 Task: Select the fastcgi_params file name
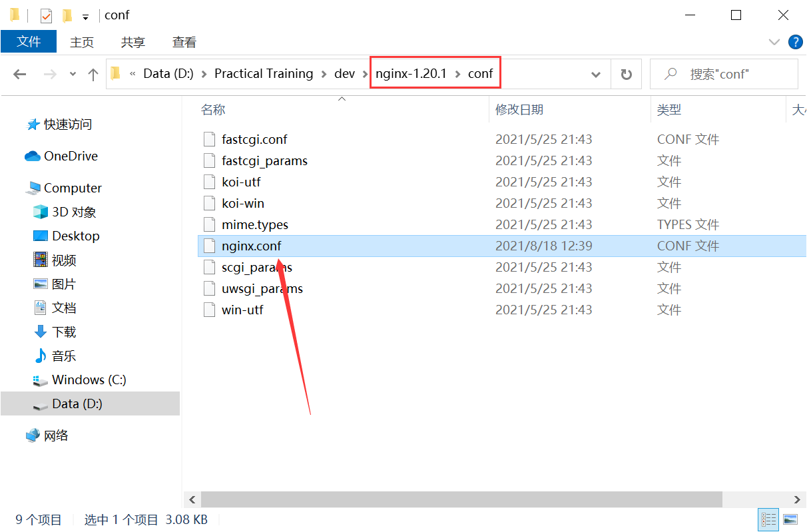265,160
